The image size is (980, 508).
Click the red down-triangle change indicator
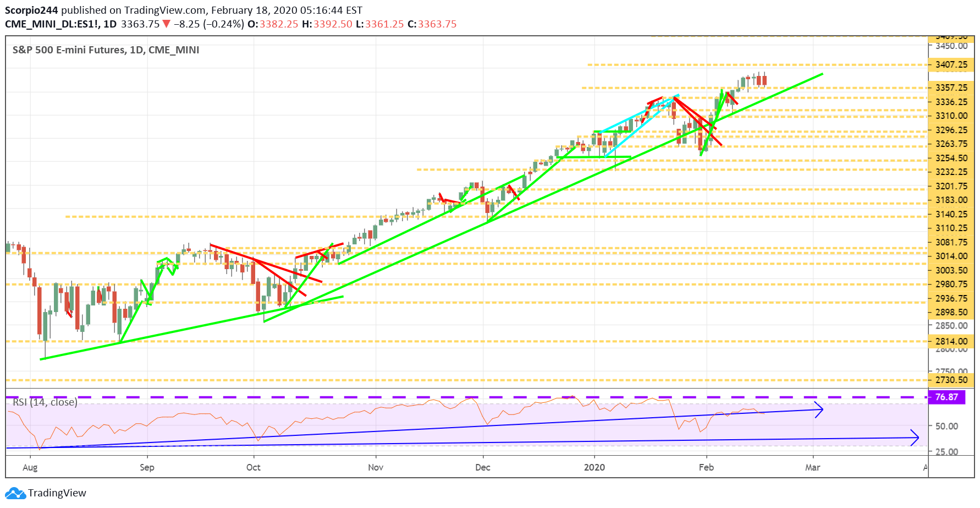(166, 24)
